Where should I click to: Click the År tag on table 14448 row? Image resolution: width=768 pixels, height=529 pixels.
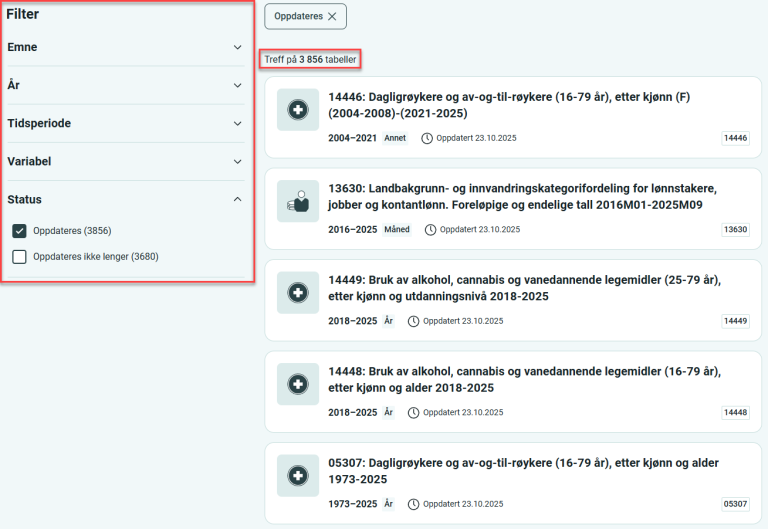(x=388, y=412)
